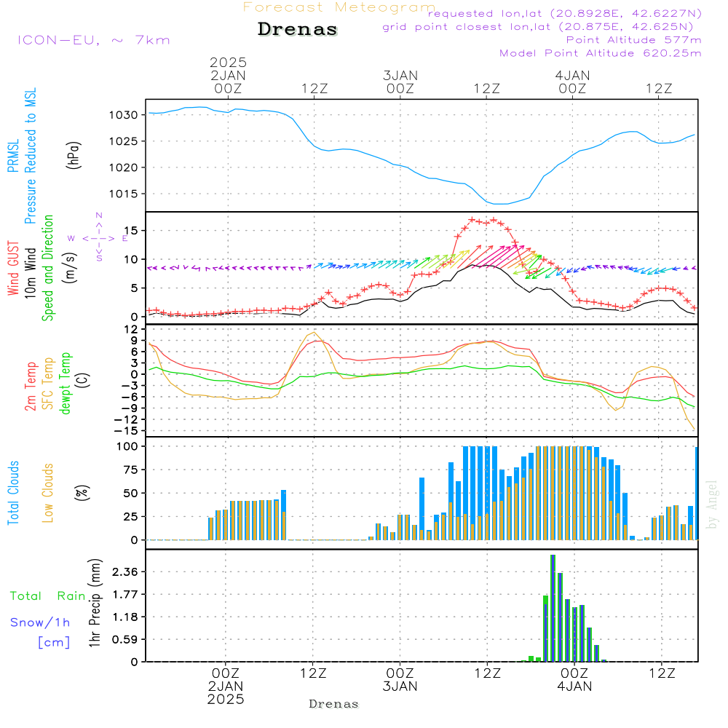The image size is (728, 728).
Task: Click the compass rose N marker
Action: (x=99, y=215)
